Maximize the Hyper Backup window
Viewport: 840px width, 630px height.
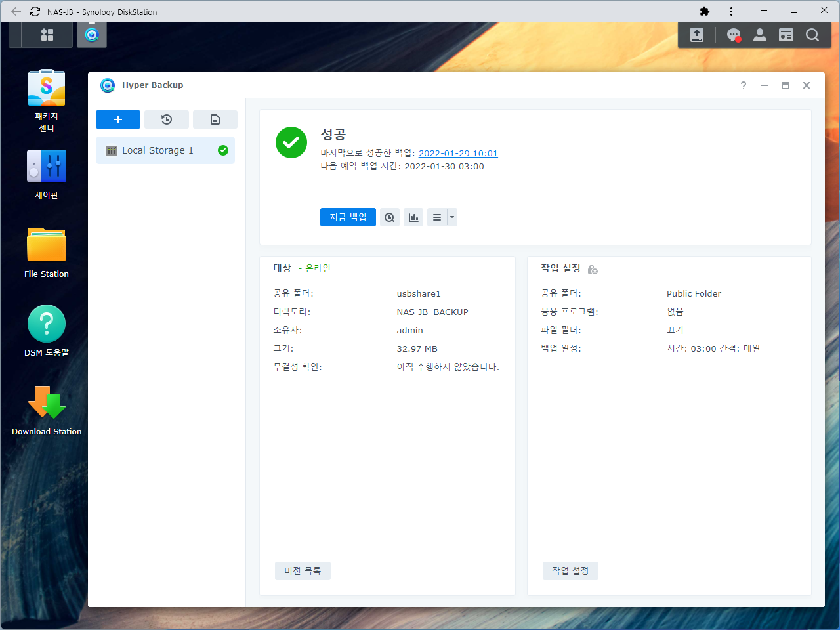(x=786, y=85)
